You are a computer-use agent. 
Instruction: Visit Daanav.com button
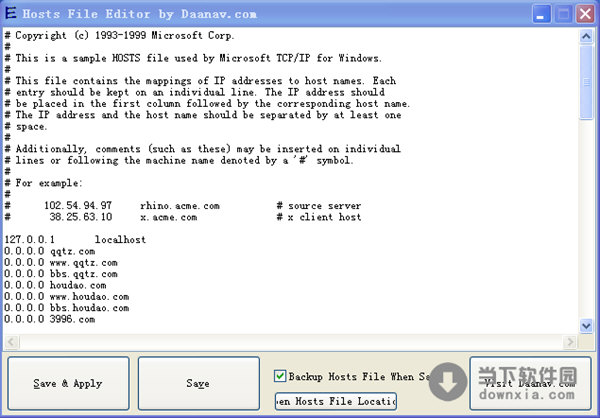(530, 383)
